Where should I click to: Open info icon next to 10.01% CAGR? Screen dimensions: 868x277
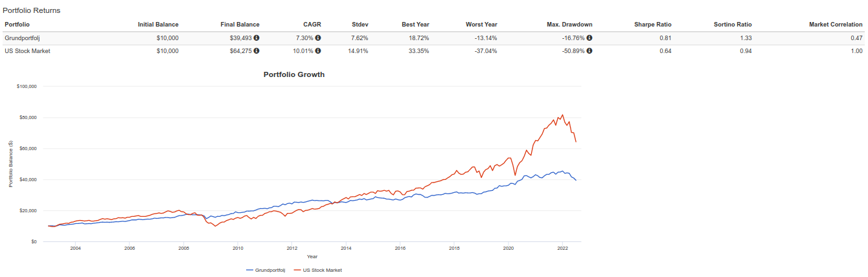pos(318,50)
